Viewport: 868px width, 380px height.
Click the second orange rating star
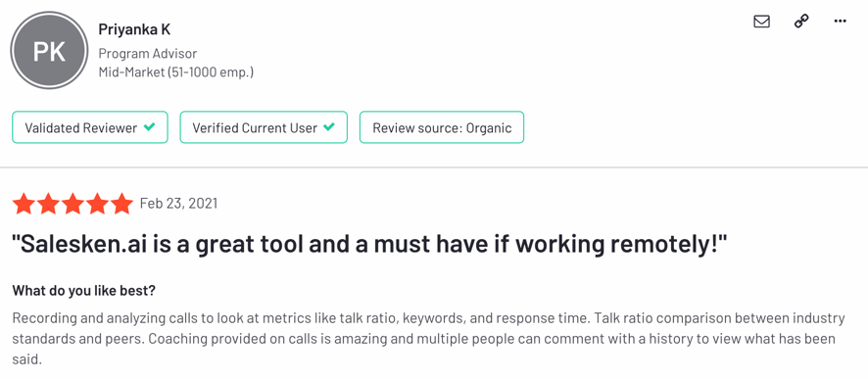pyautogui.click(x=48, y=204)
